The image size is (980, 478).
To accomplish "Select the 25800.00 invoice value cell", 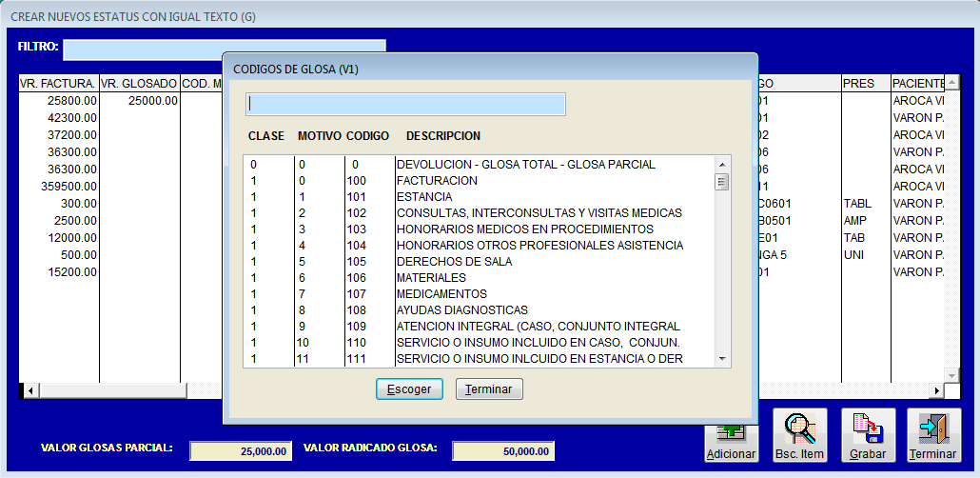I will 59,100.
